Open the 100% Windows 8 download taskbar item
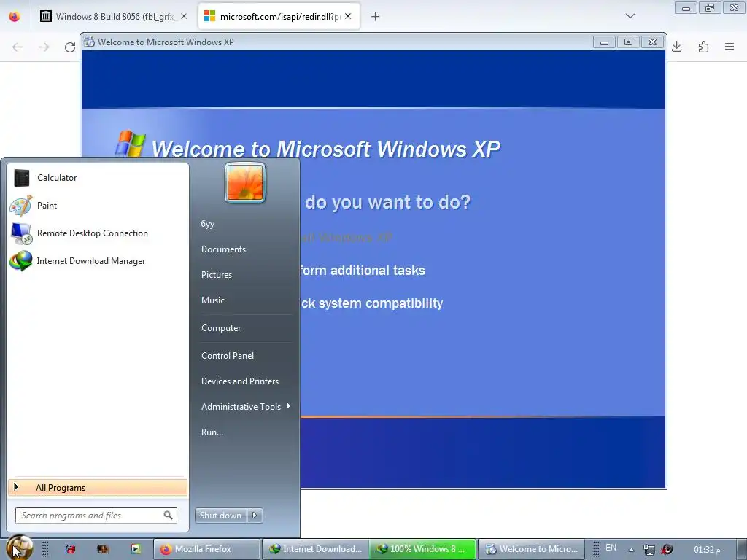747x560 pixels. pos(422,549)
